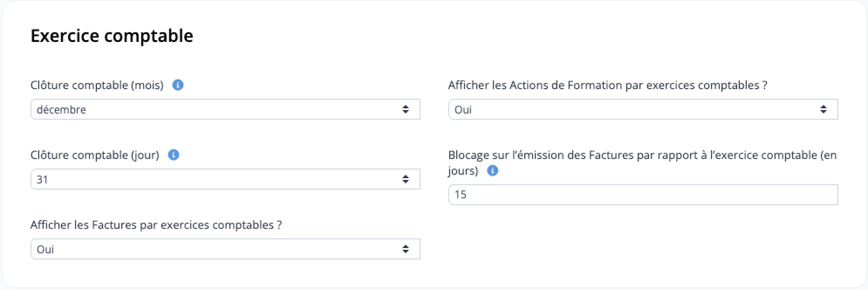The image size is (868, 290).
Task: Focus the blocage days field containing 15
Action: pyautogui.click(x=643, y=195)
